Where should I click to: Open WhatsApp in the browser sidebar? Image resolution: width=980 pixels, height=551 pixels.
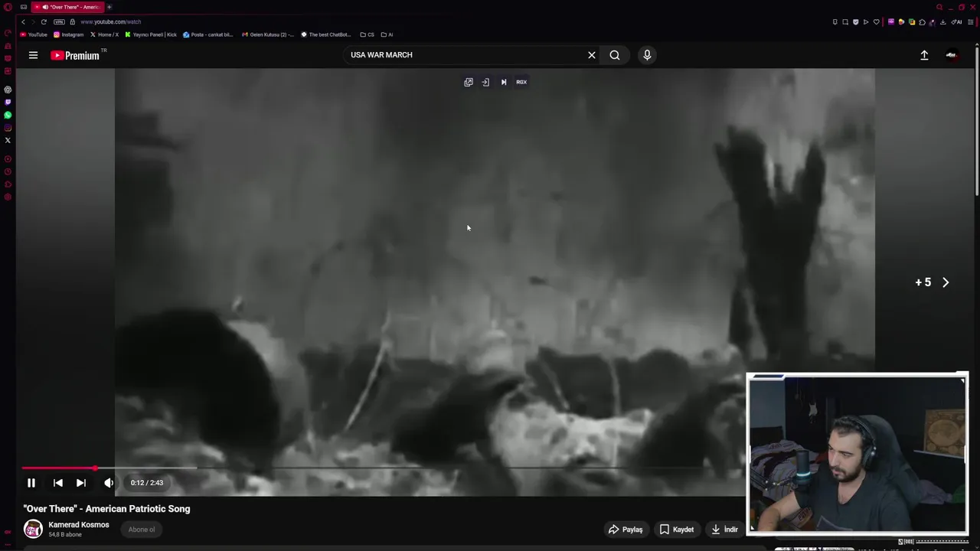click(x=8, y=115)
